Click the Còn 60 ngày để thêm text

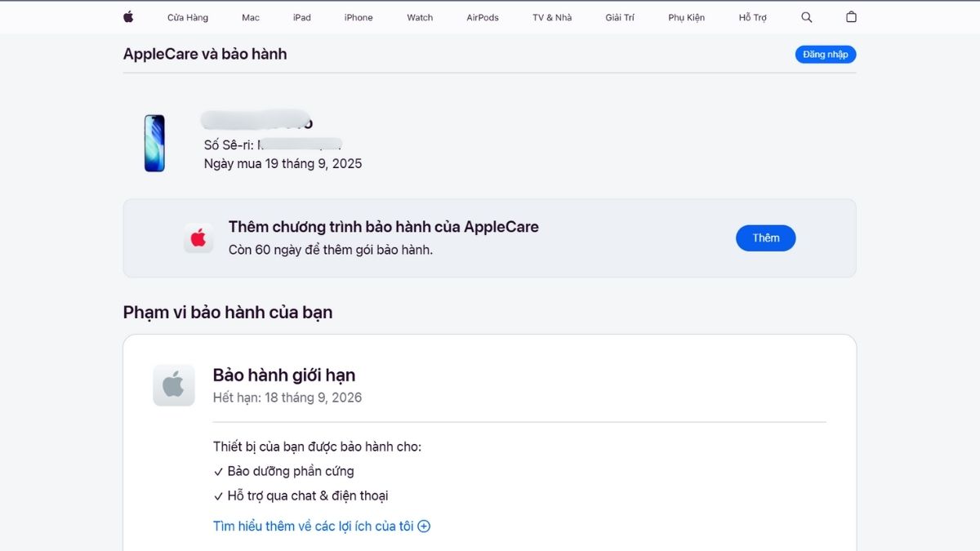[x=331, y=250]
